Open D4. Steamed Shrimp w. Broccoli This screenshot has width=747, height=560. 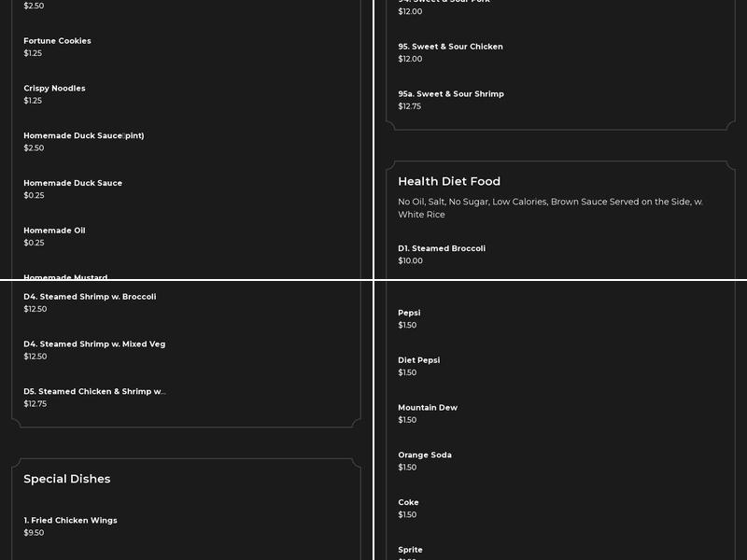(x=90, y=297)
